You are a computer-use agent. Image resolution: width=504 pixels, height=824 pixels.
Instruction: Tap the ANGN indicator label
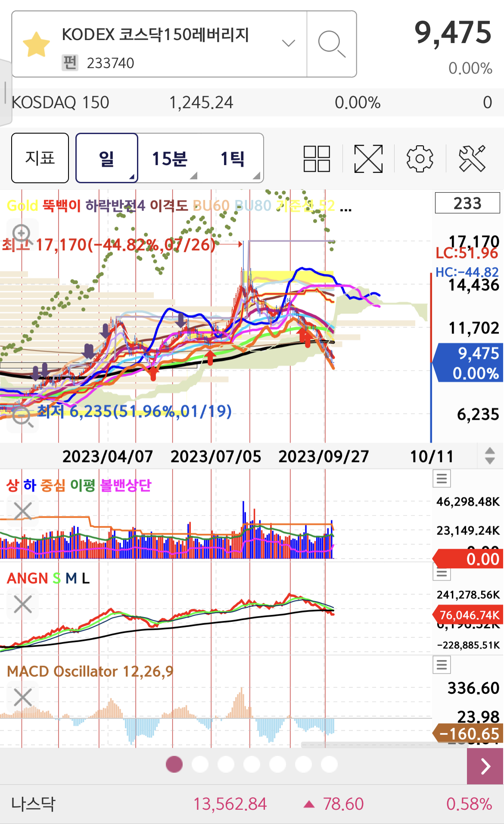tap(27, 578)
